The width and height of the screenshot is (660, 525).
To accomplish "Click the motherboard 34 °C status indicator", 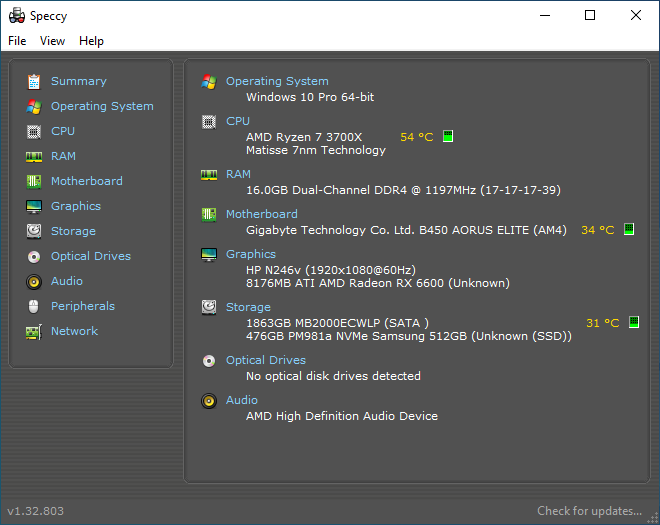I will tap(629, 229).
